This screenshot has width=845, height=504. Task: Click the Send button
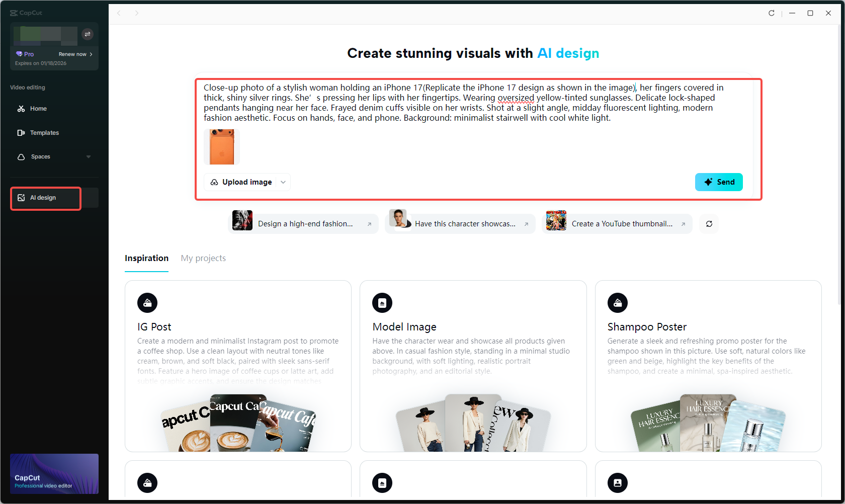pos(719,182)
